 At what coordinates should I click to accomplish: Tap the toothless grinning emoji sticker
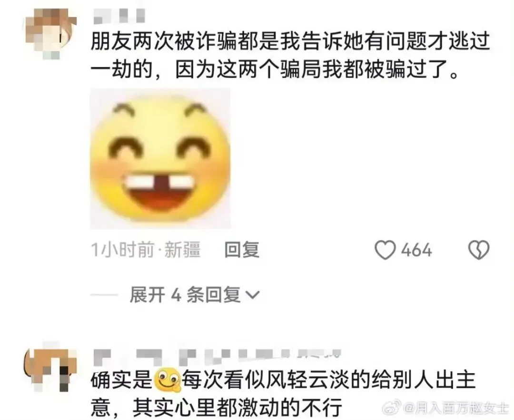[x=160, y=158]
